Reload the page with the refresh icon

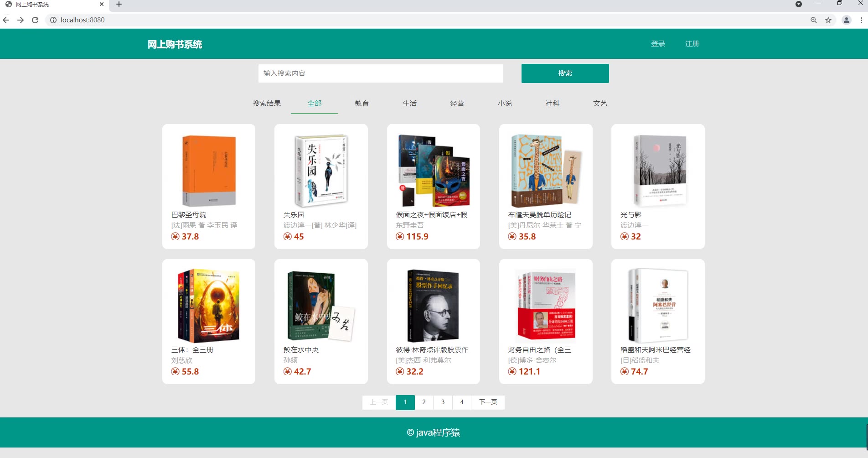[35, 20]
